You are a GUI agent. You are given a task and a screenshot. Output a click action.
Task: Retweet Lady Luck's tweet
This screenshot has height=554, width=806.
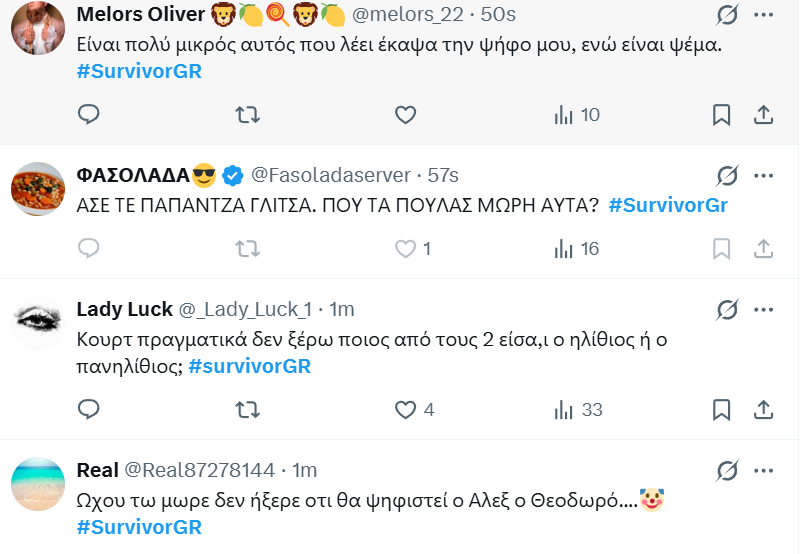pyautogui.click(x=246, y=410)
